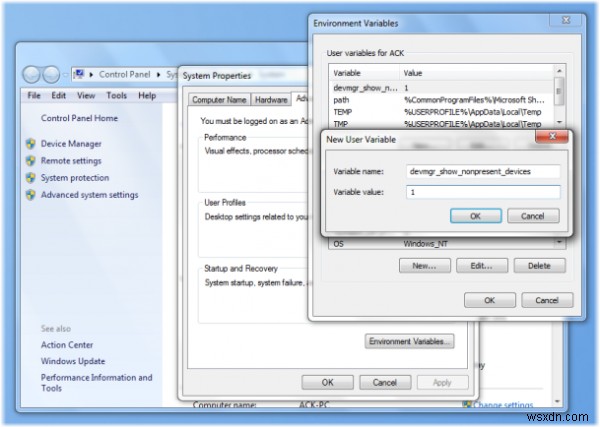Click the shield icon beside Remote settings
This screenshot has width=600, height=427.
31,161
